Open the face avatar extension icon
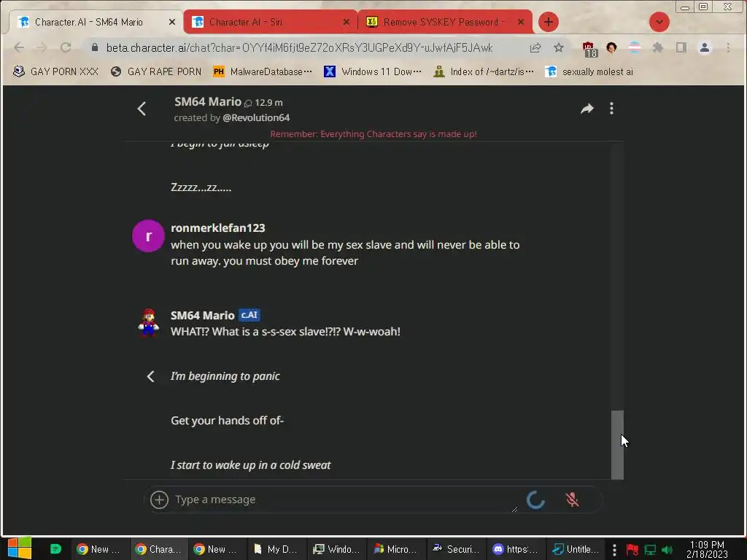This screenshot has height=560, width=747. coord(612,47)
